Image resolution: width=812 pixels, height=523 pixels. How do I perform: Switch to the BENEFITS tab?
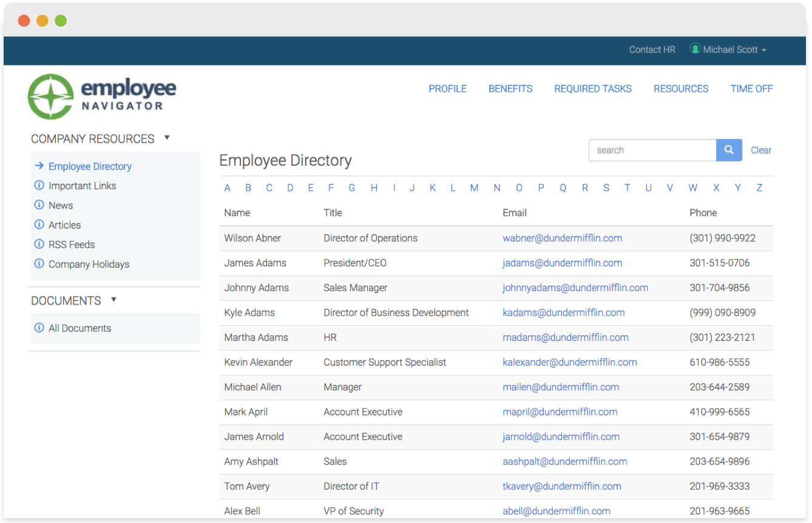[510, 89]
